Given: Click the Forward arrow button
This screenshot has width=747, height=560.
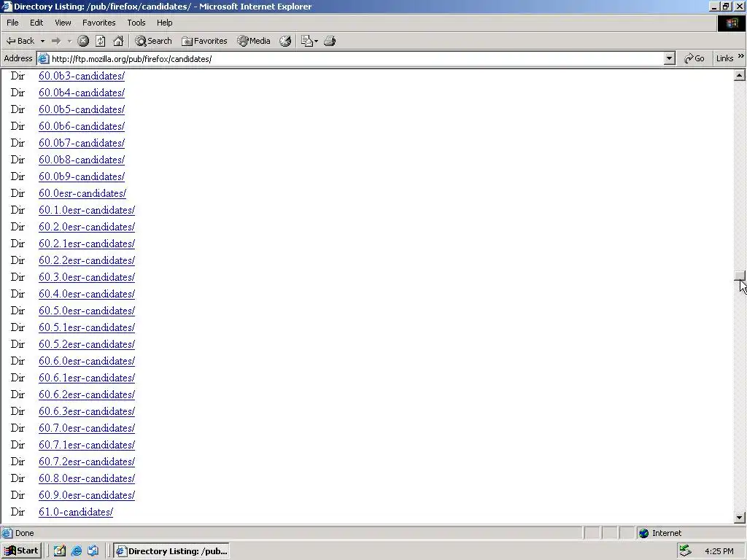Looking at the screenshot, I should point(56,41).
